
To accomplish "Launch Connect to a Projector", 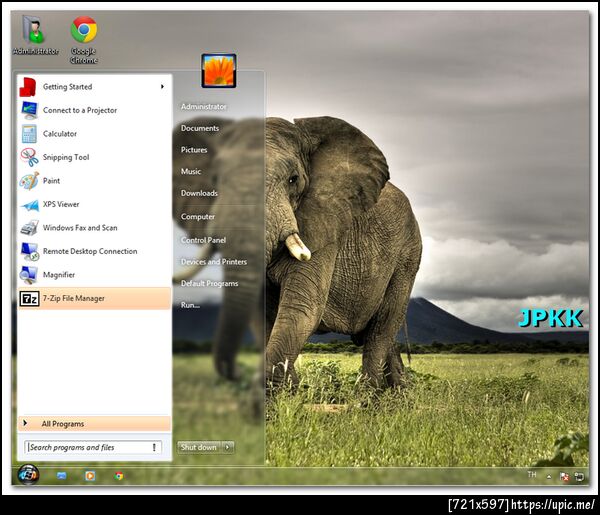I will [x=94, y=110].
